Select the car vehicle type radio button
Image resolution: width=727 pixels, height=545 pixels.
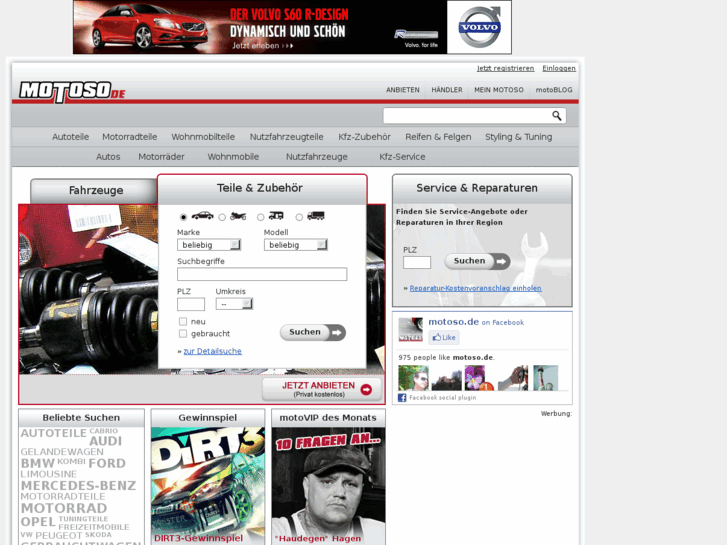click(183, 217)
